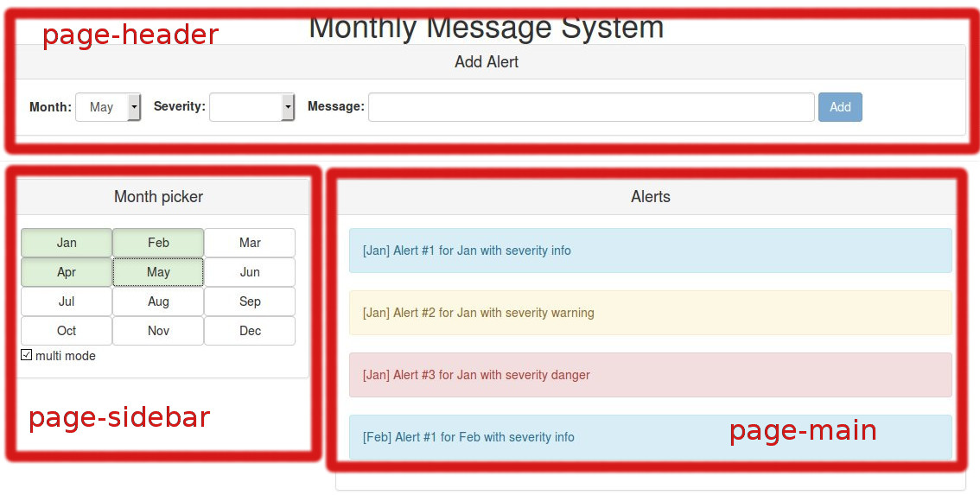Image resolution: width=980 pixels, height=495 pixels.
Task: Click the red Jan Alert #3 danger
Action: click(x=650, y=375)
